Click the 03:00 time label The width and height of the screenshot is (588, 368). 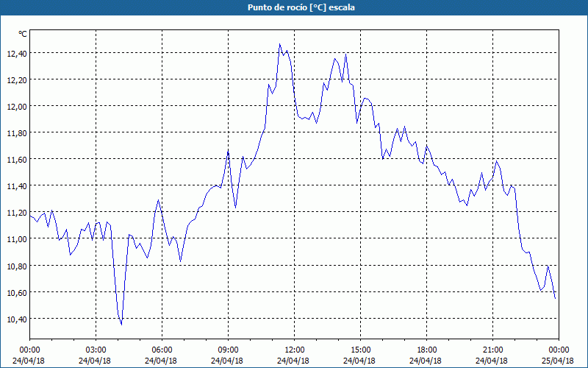[96, 350]
